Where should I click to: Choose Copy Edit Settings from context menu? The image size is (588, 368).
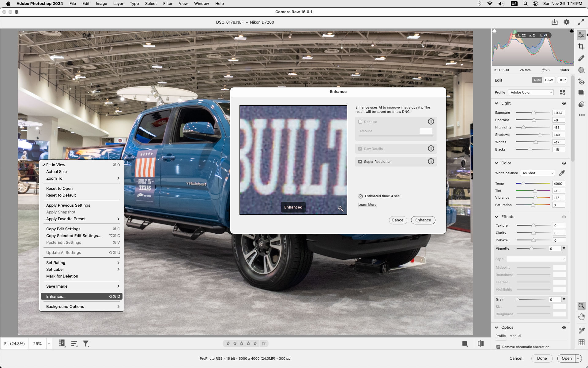pos(63,229)
